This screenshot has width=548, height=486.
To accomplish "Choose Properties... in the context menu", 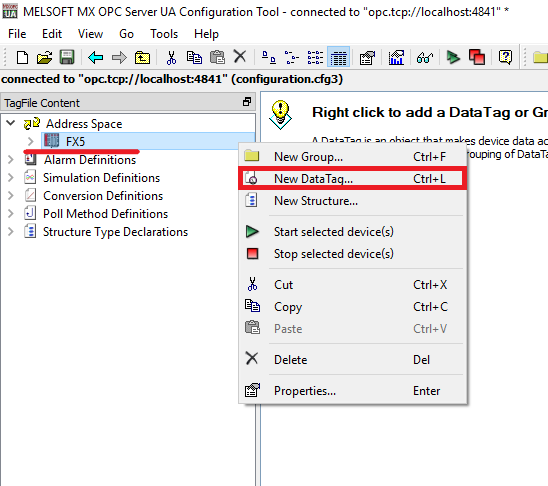I will [353, 391].
